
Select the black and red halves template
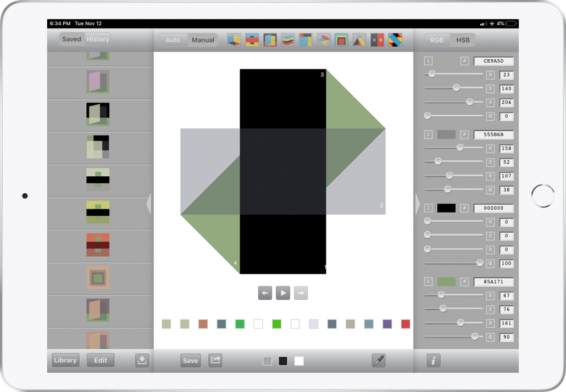coord(377,40)
